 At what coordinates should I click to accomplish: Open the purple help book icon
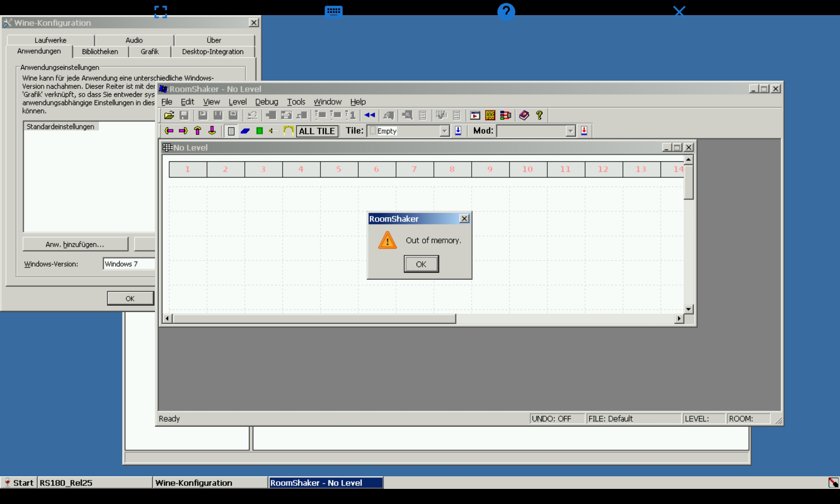524,115
